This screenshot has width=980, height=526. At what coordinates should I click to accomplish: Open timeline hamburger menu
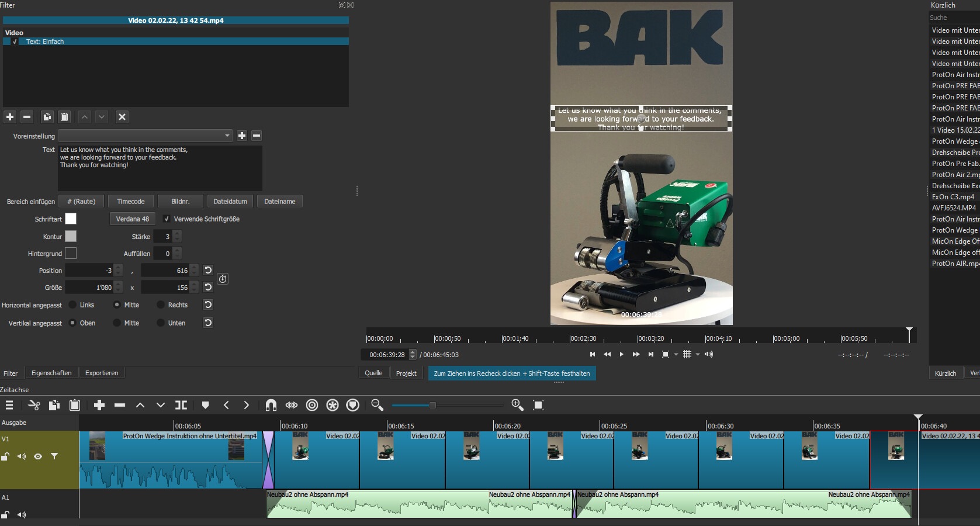pyautogui.click(x=9, y=405)
